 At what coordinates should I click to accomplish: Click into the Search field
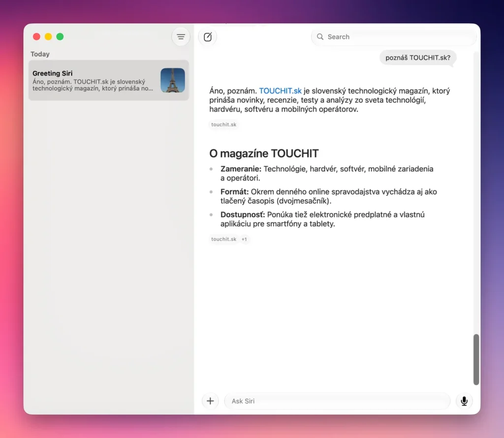click(393, 36)
